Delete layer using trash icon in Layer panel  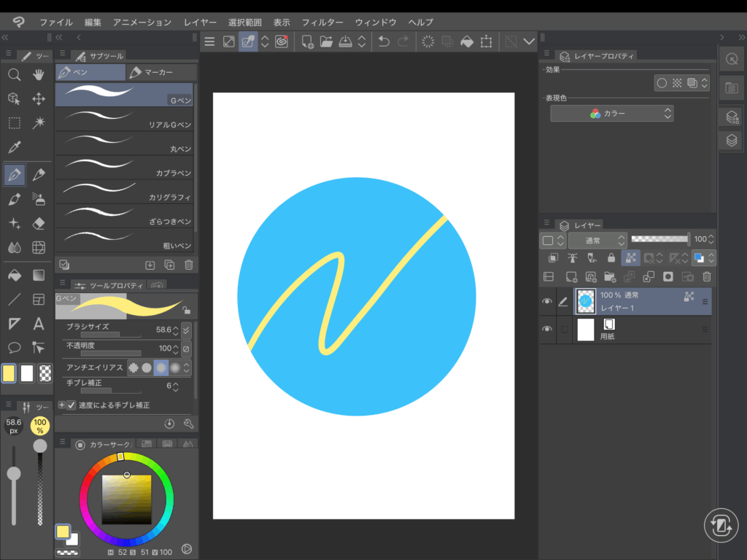(706, 276)
